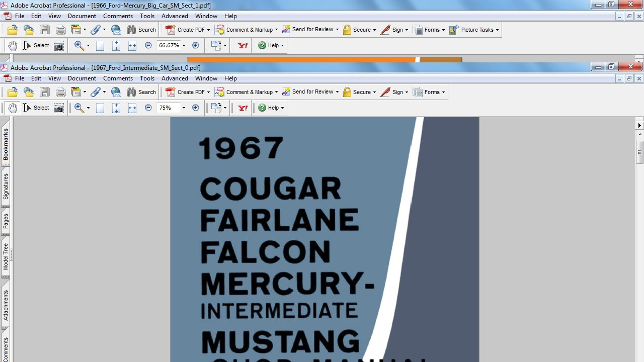Open Help menu in 1966 window menubar

click(x=230, y=16)
